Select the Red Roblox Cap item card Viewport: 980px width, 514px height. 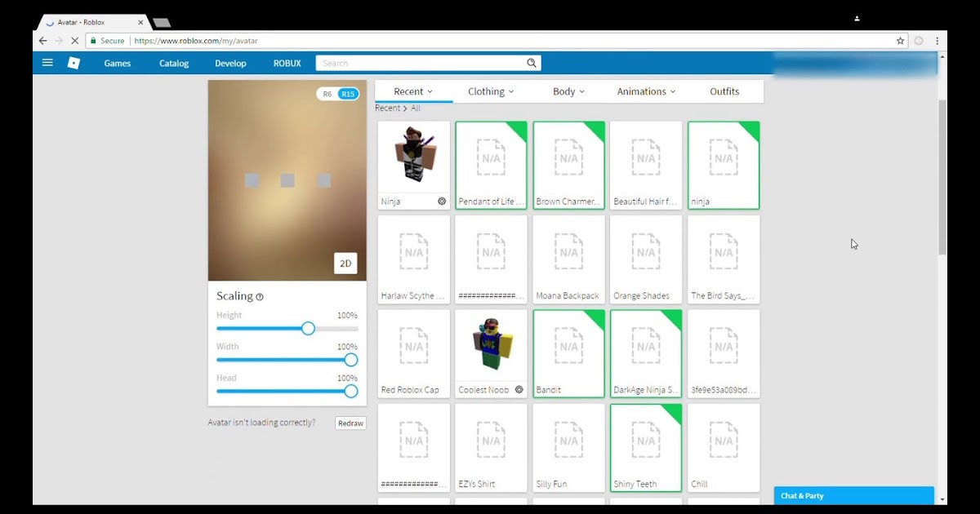coord(414,353)
